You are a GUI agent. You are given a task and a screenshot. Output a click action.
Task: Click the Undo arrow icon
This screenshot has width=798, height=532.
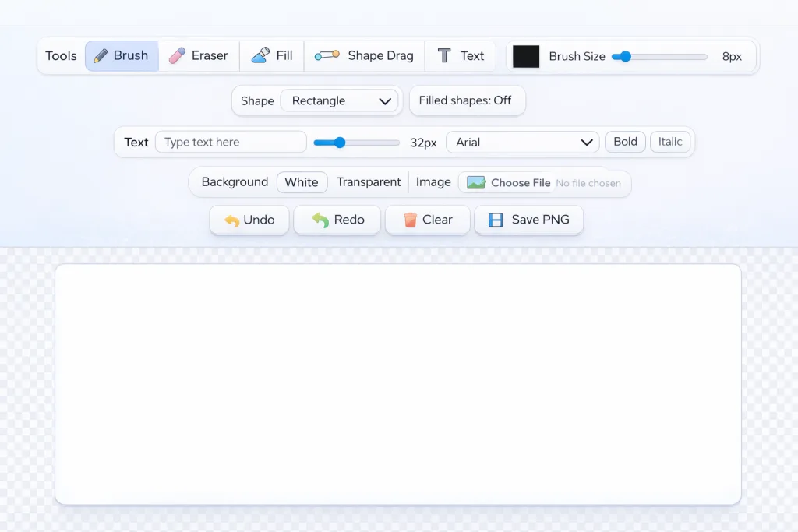(x=232, y=220)
